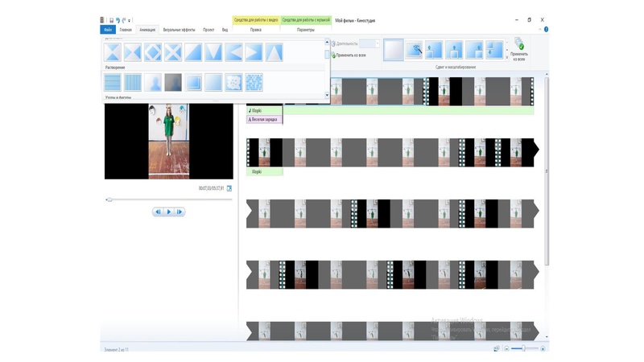Click 'Применить ко всем' pan and zoom icon
Viewport: 644px width, 362px height.
click(519, 50)
